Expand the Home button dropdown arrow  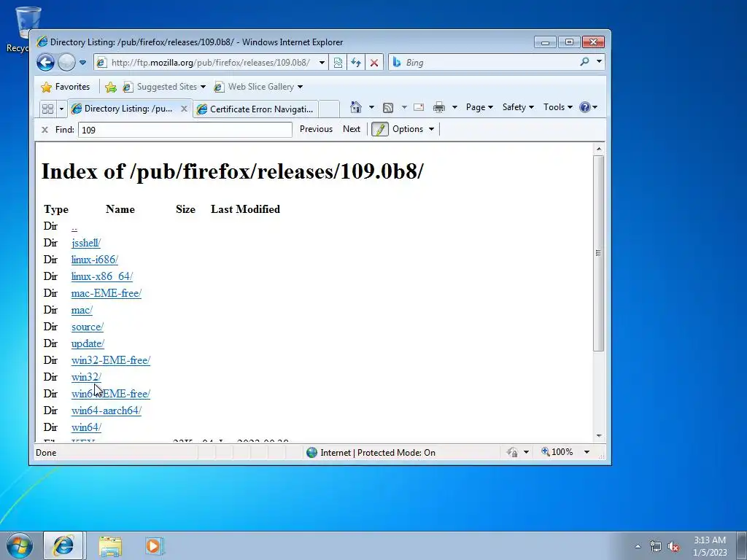click(371, 107)
